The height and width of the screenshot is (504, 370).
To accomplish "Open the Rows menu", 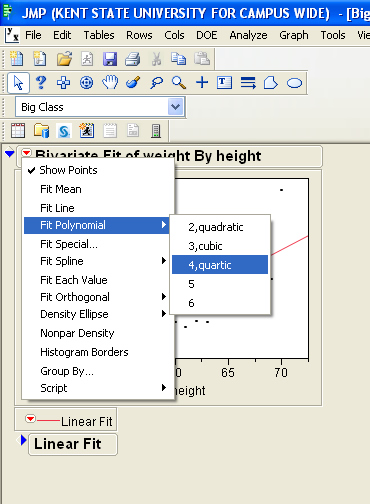I will click(x=139, y=35).
